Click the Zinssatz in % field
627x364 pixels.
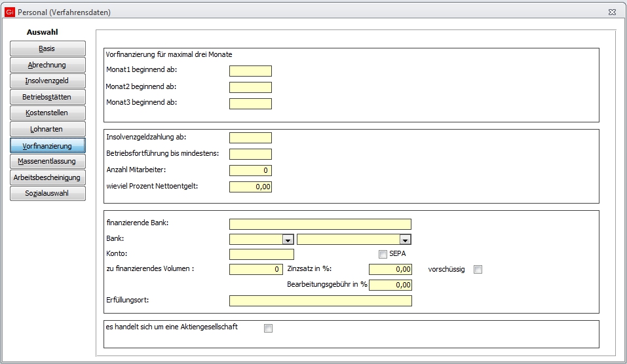click(x=390, y=269)
